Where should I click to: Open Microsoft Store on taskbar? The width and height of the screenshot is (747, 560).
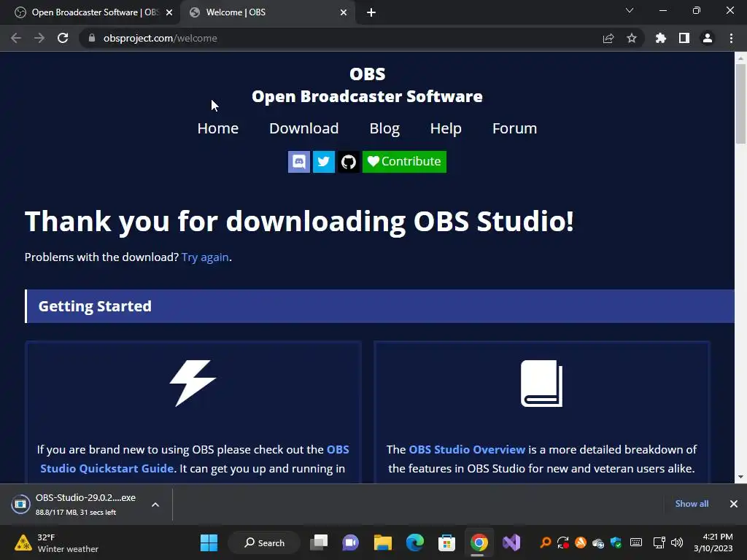[447, 542]
